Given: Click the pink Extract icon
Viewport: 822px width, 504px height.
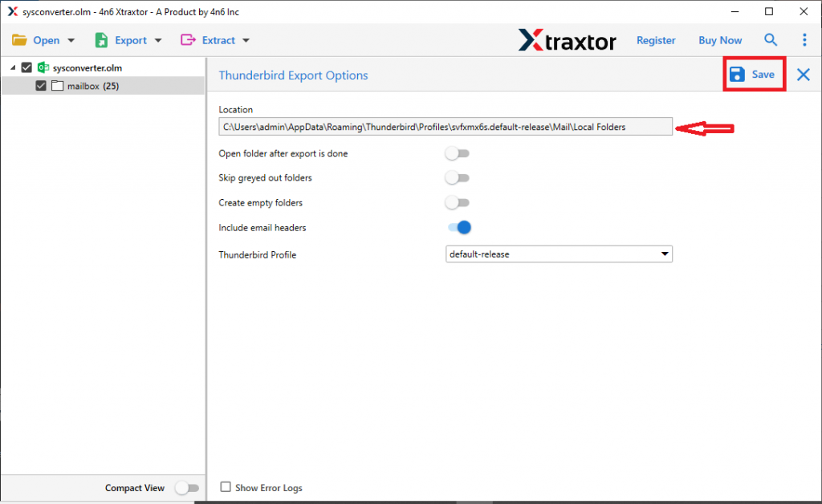Looking at the screenshot, I should 186,39.
